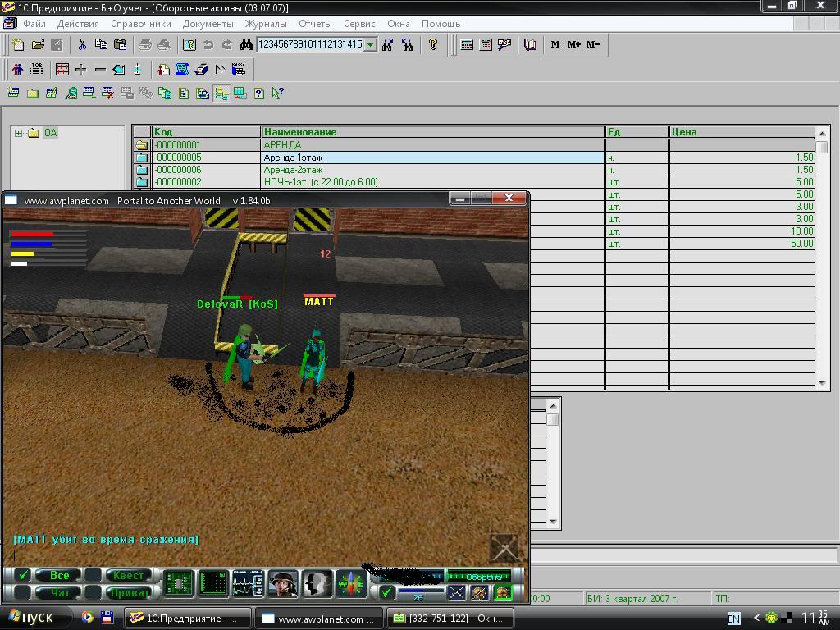
Task: Open the Документы menu
Action: [x=208, y=24]
